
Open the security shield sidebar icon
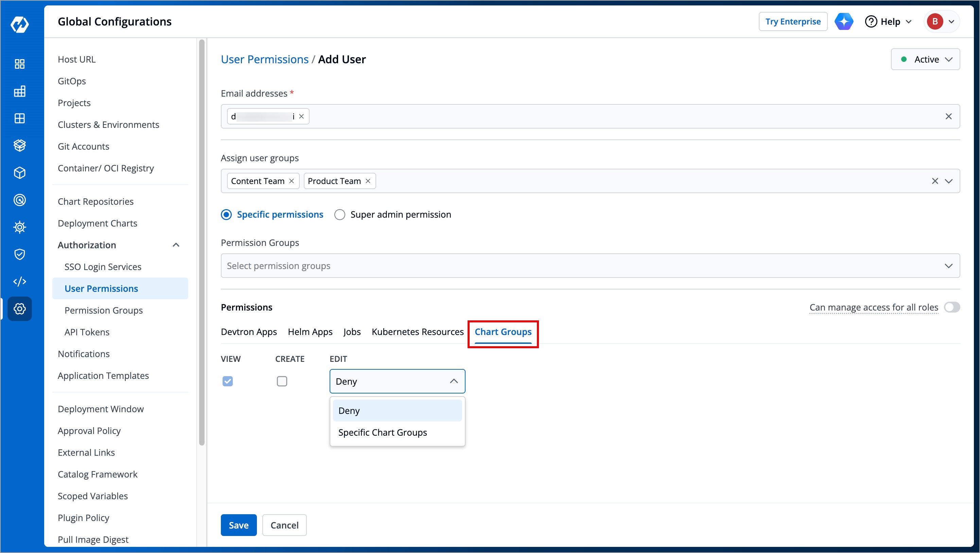pos(19,254)
